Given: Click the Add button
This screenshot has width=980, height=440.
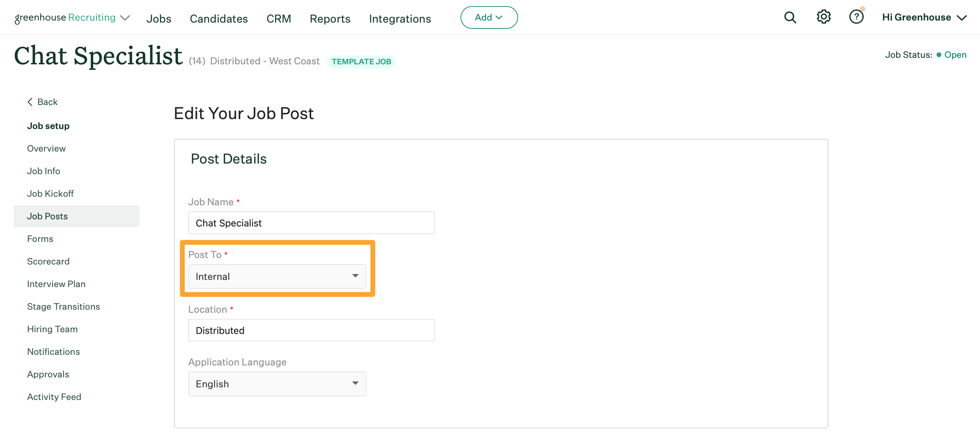Looking at the screenshot, I should pyautogui.click(x=489, y=17).
